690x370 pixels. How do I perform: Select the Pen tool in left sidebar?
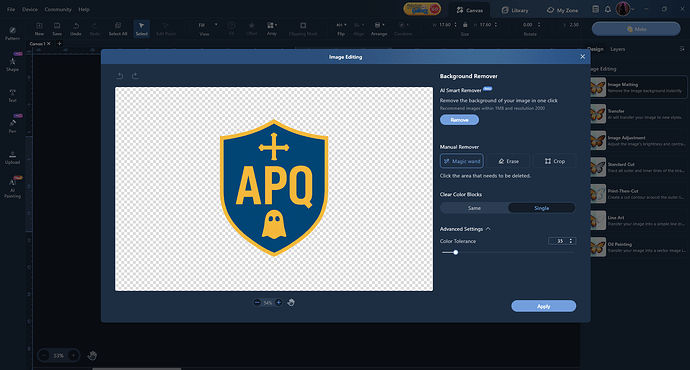click(x=12, y=126)
